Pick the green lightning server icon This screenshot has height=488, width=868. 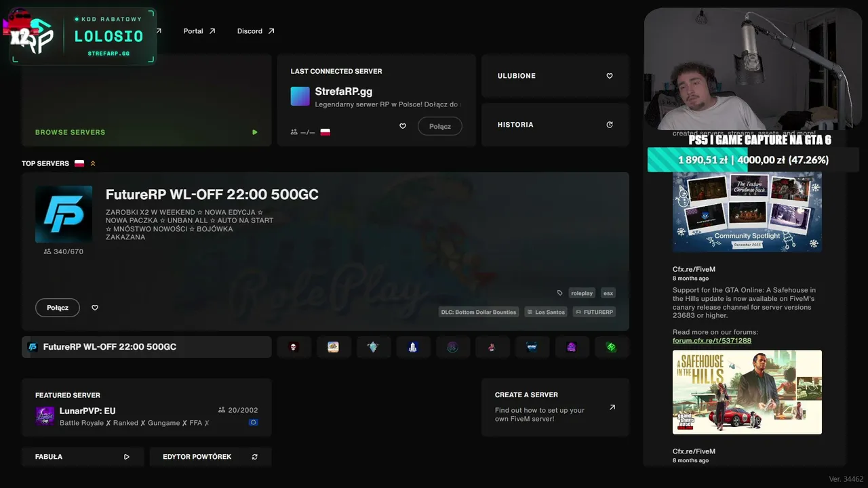click(x=611, y=347)
